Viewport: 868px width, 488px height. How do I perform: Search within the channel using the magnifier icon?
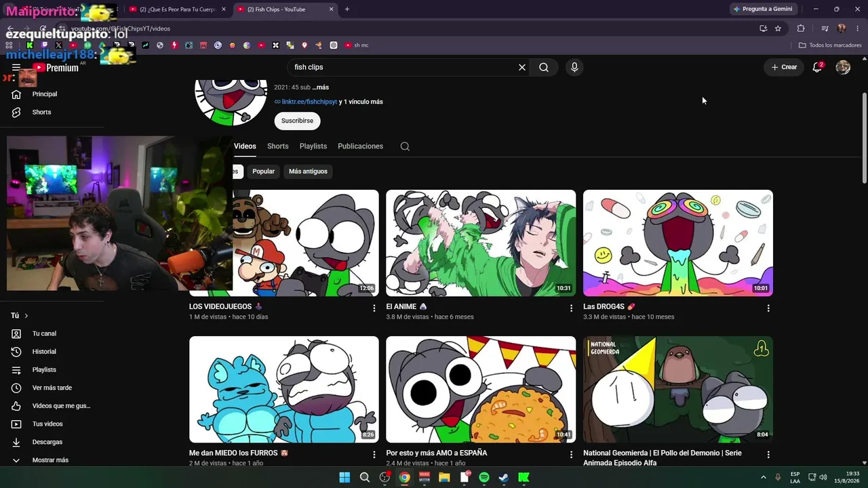(405, 146)
